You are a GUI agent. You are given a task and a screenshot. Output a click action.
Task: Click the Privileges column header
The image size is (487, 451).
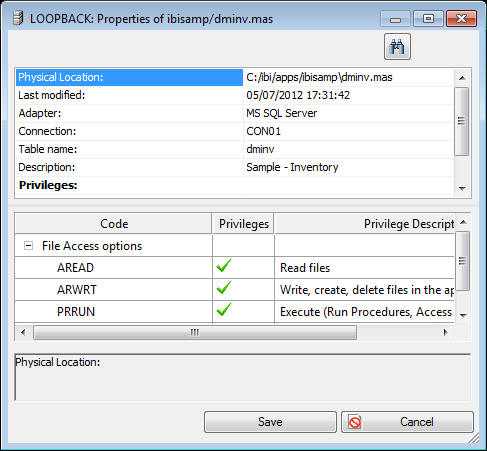[x=243, y=224]
